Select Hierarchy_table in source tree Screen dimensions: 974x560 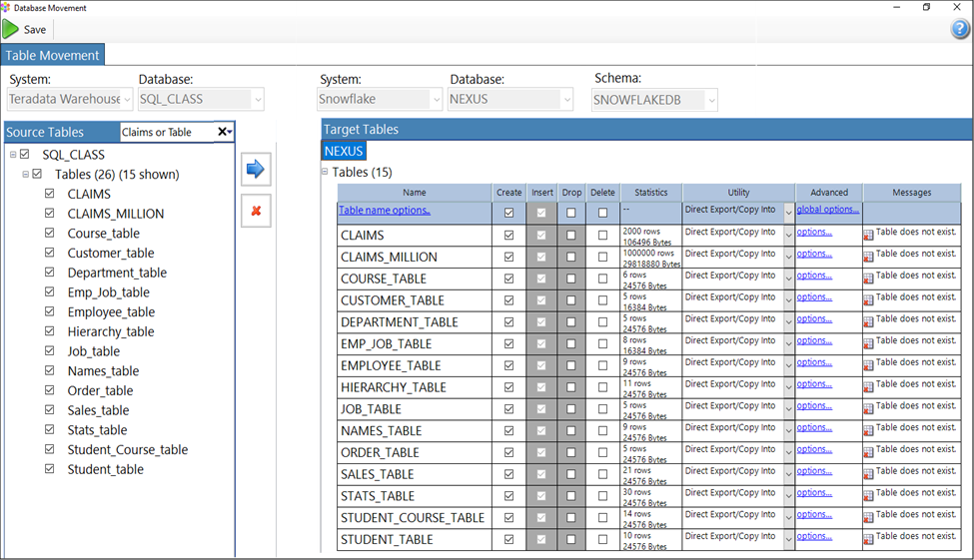click(x=110, y=331)
